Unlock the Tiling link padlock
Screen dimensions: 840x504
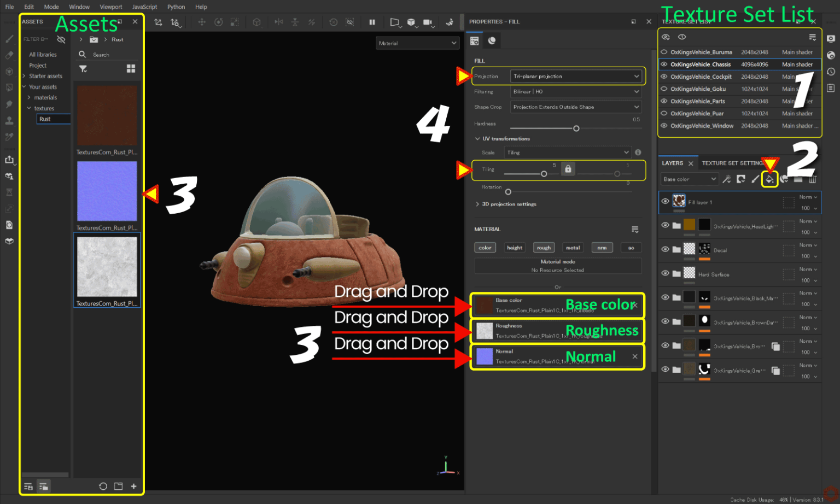point(568,169)
